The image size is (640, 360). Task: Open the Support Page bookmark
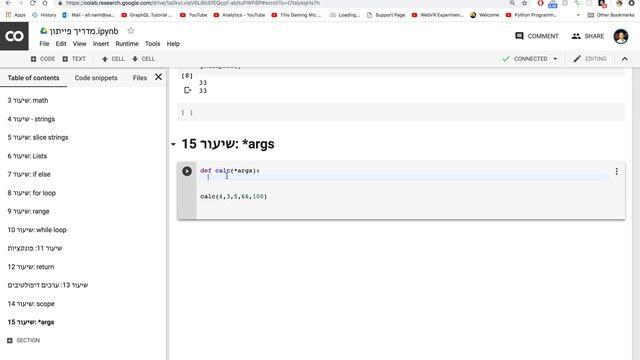tap(386, 15)
